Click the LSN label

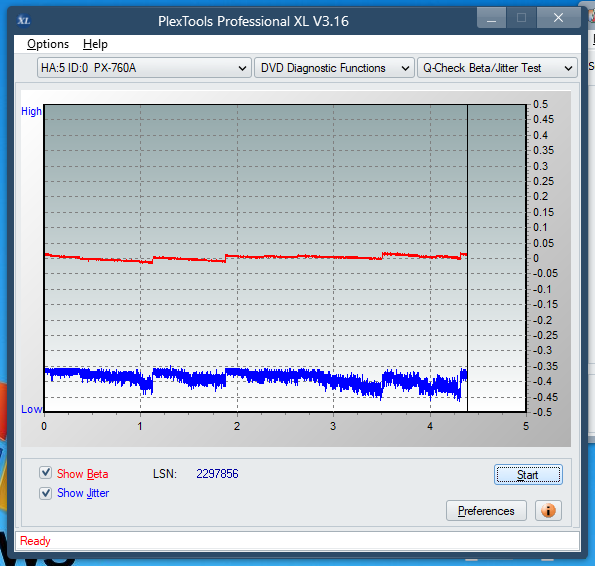pos(165,473)
